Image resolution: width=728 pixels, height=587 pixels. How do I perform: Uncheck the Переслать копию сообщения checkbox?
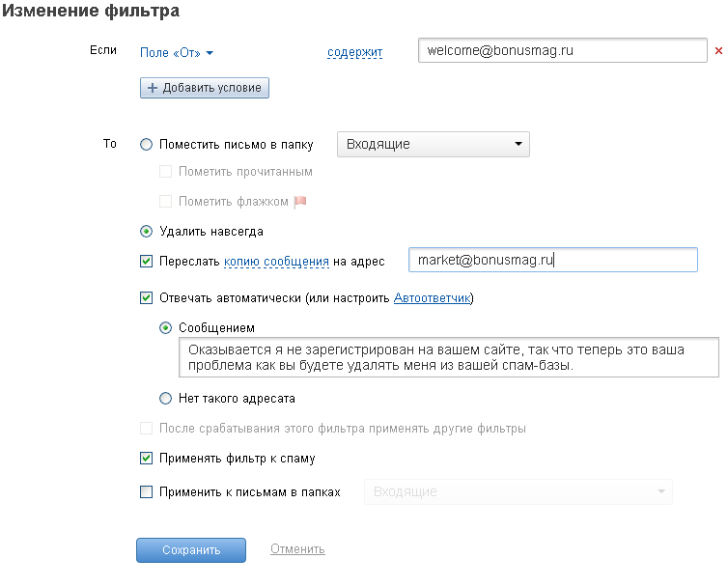click(146, 261)
